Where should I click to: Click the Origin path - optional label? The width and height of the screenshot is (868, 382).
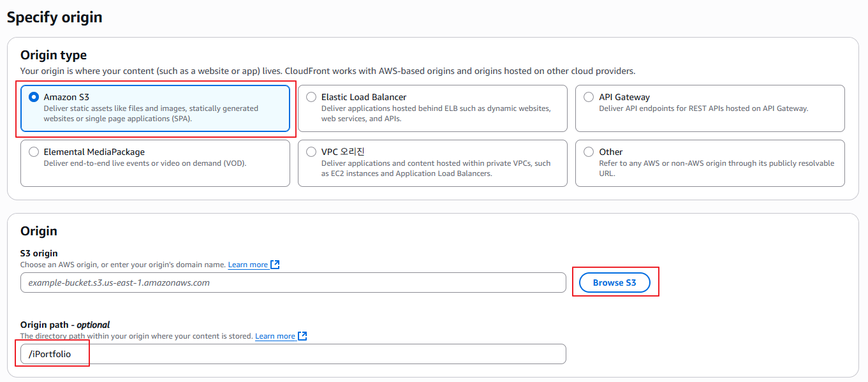click(65, 325)
